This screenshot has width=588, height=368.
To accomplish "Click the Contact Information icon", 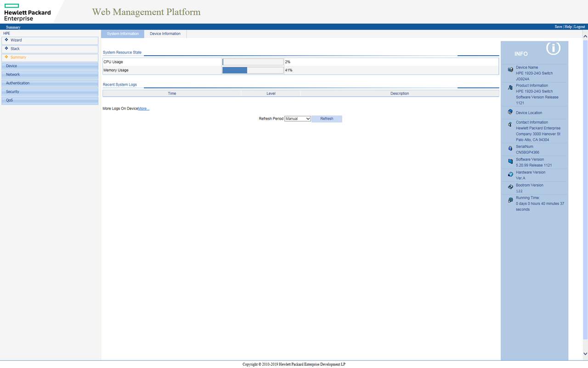I will click(510, 125).
